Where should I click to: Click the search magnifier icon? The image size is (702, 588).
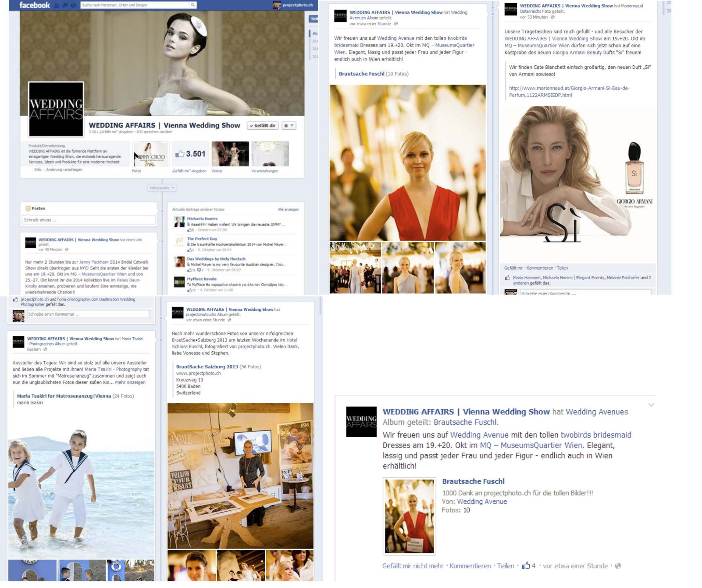[x=192, y=5]
